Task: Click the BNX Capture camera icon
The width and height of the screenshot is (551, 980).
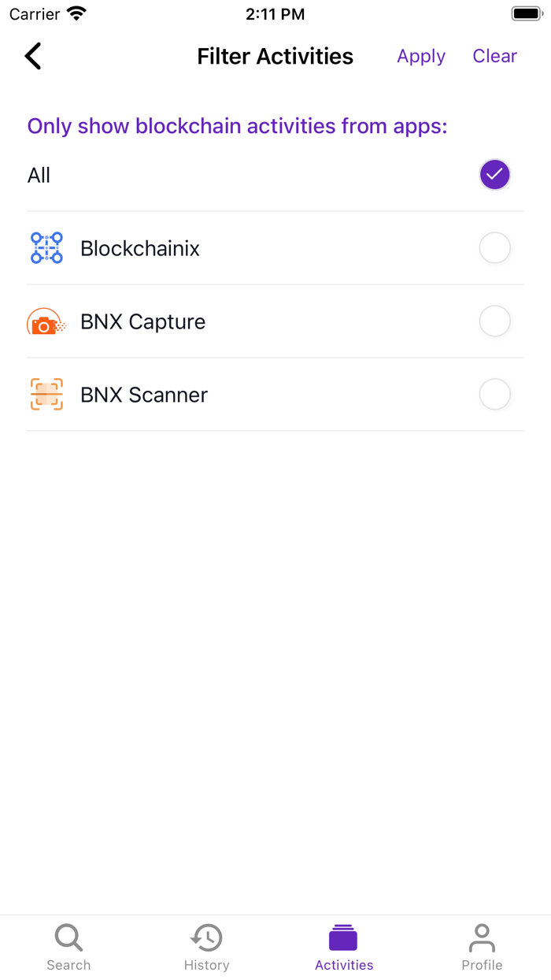Action: 46,321
